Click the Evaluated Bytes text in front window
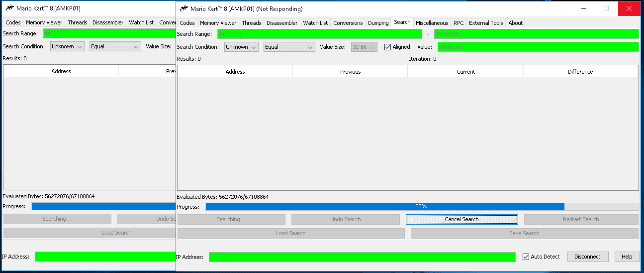The image size is (644, 273). 223,197
